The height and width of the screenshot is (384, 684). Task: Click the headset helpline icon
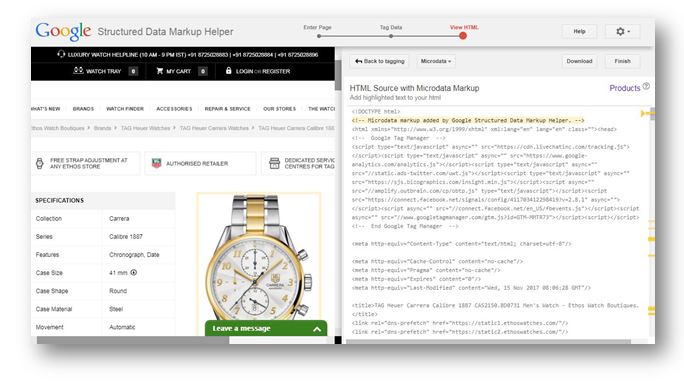tap(61, 54)
